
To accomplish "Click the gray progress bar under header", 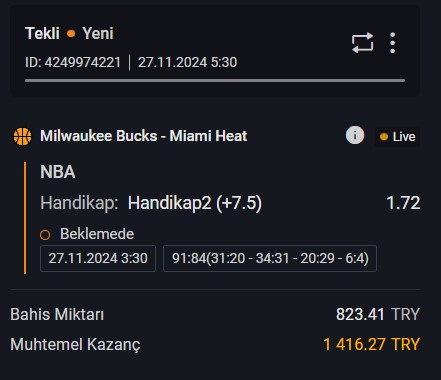I will click(x=215, y=80).
